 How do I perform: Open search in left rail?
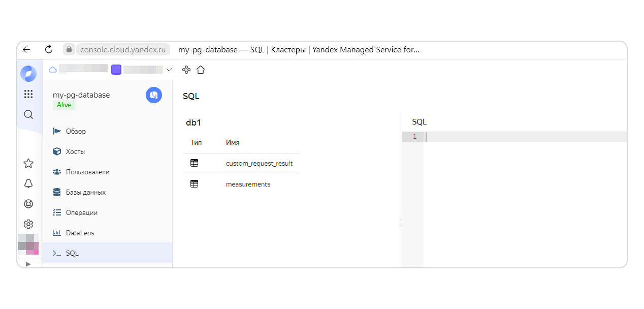click(28, 114)
